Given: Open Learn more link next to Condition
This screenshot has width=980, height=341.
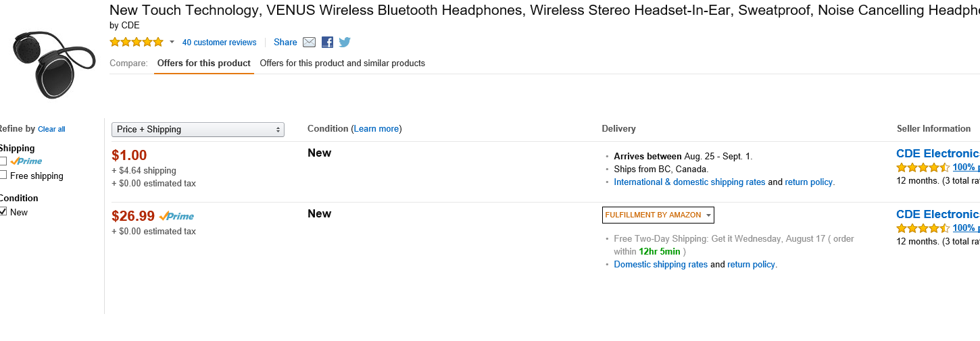Looking at the screenshot, I should 376,128.
